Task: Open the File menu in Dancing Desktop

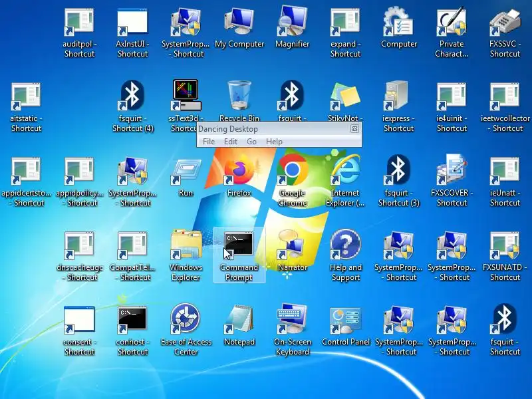Action: pyautogui.click(x=209, y=142)
